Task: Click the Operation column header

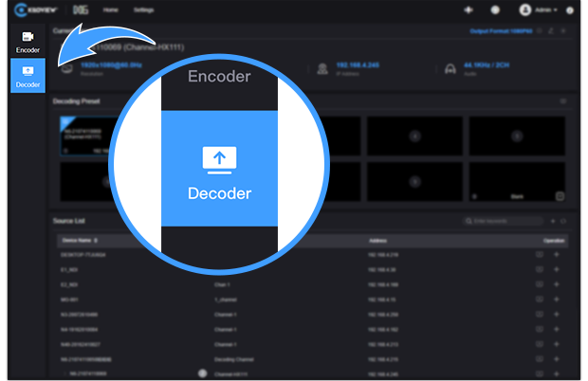Action: (x=554, y=241)
